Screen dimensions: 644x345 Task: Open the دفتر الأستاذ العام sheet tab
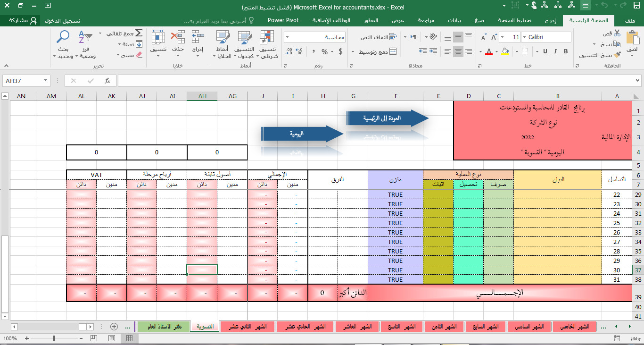pos(163,326)
